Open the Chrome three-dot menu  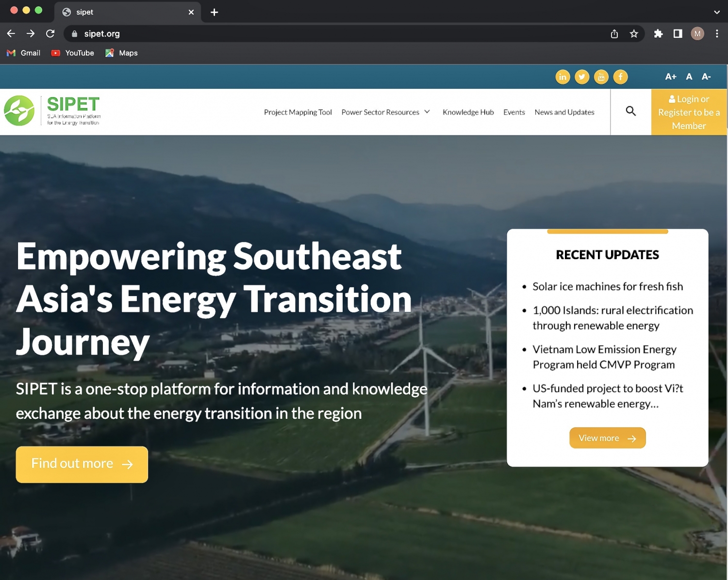point(717,33)
